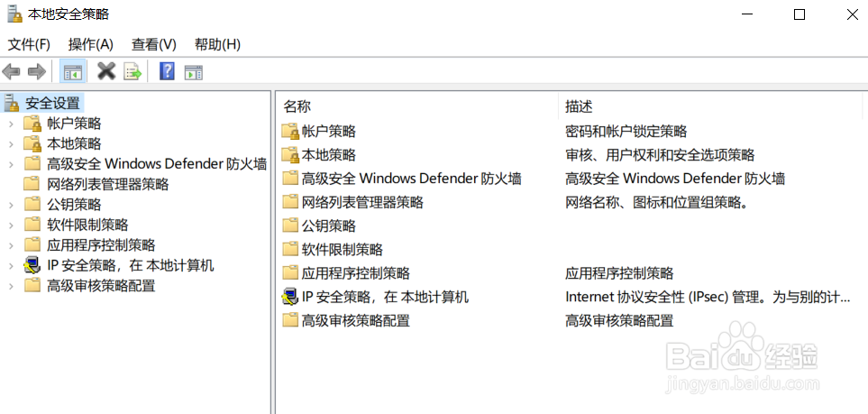The width and height of the screenshot is (868, 414).
Task: Click description 审核、用户权利和安全选项策略
Action: [x=660, y=155]
